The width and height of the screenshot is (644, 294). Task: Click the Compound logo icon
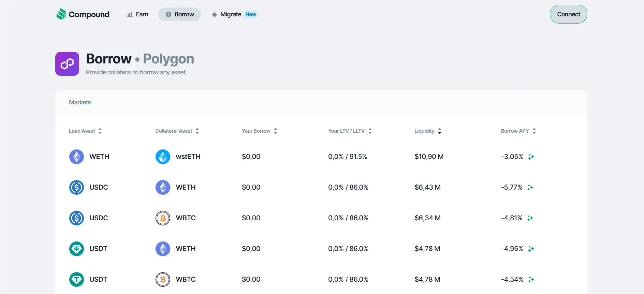(61, 14)
